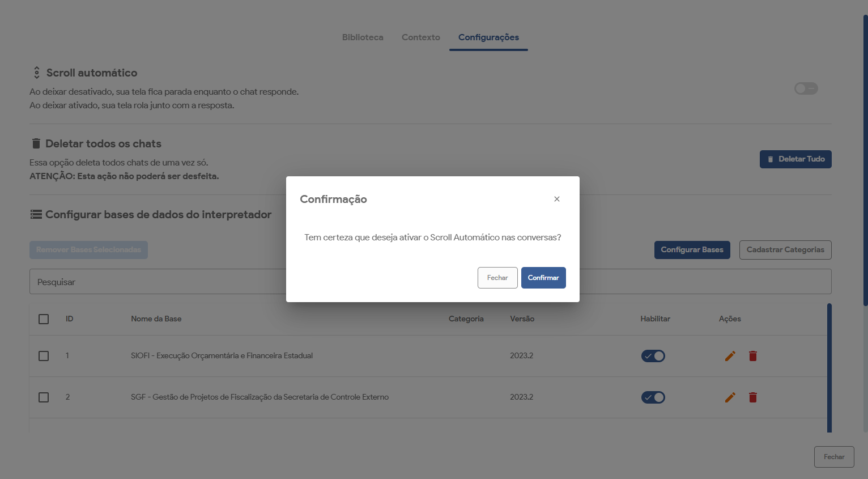This screenshot has width=868, height=479.
Task: Click the edit pencil icon for SIOFI base
Action: pyautogui.click(x=730, y=356)
